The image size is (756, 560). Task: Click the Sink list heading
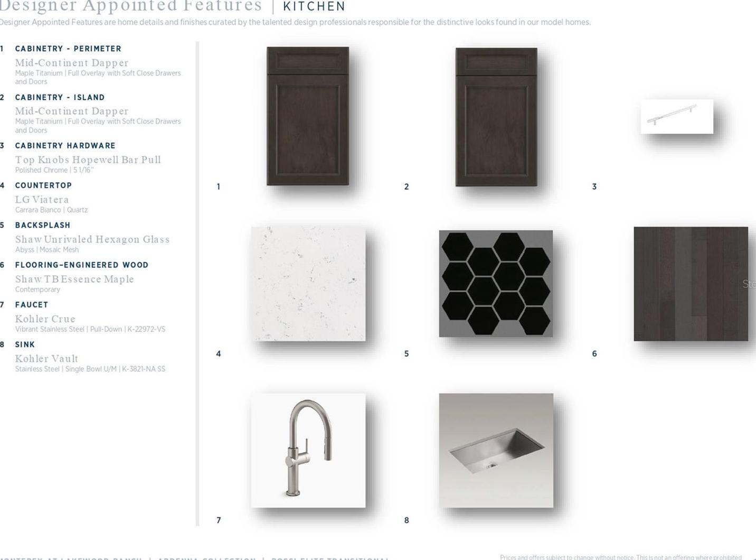tap(25, 344)
